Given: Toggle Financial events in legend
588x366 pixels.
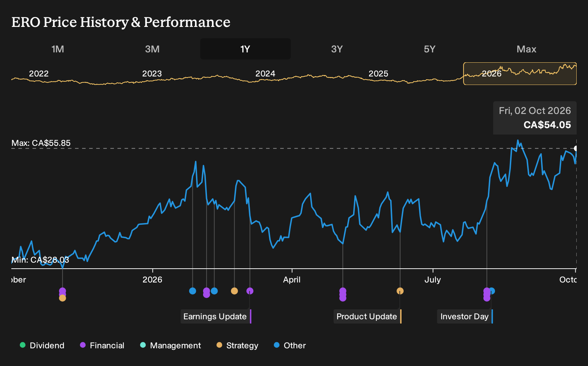Looking at the screenshot, I should tap(102, 345).
